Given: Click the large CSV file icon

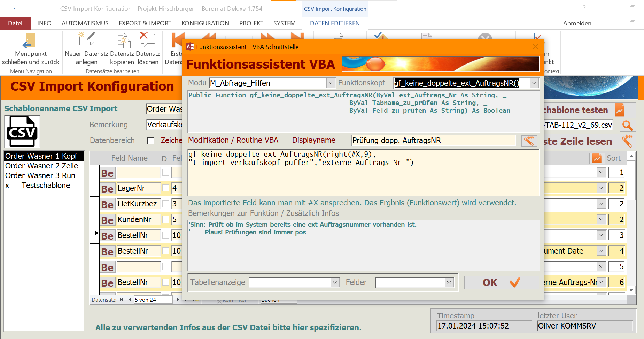Looking at the screenshot, I should pos(22,132).
